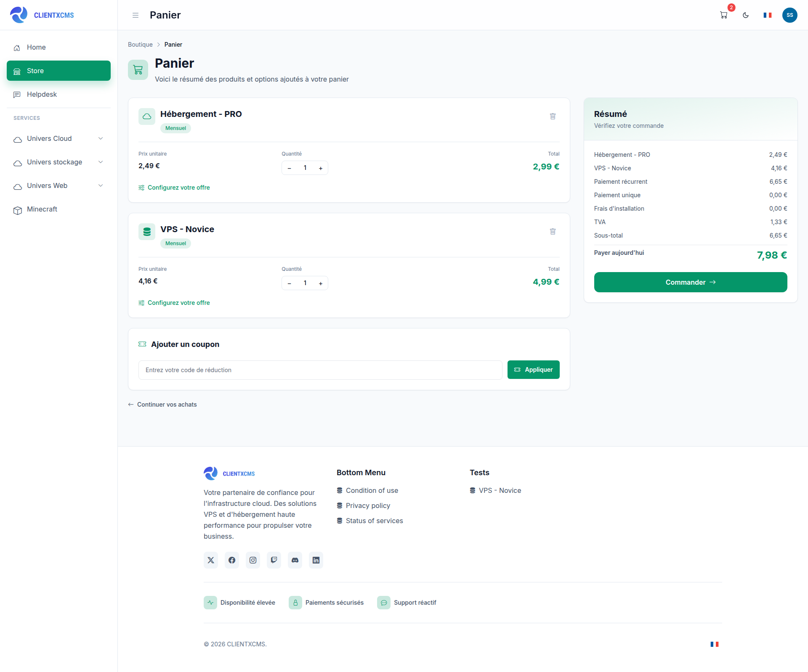The image size is (808, 672).
Task: Open Twitch social icon in footer
Action: coord(274,560)
